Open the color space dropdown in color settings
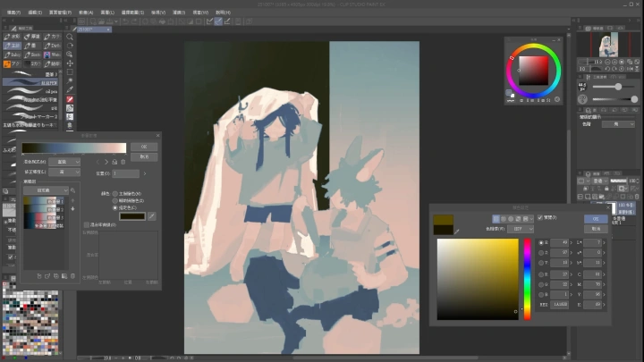 pos(521,228)
